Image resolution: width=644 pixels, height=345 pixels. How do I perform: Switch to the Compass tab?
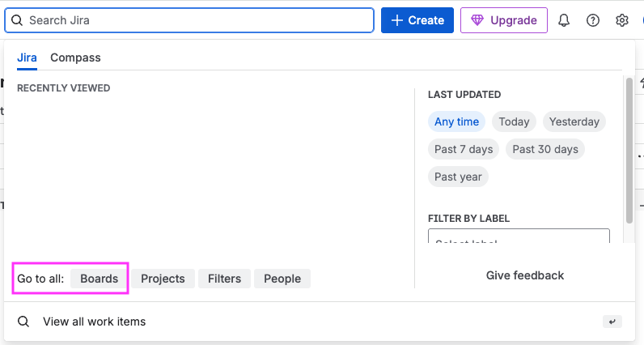(x=75, y=57)
